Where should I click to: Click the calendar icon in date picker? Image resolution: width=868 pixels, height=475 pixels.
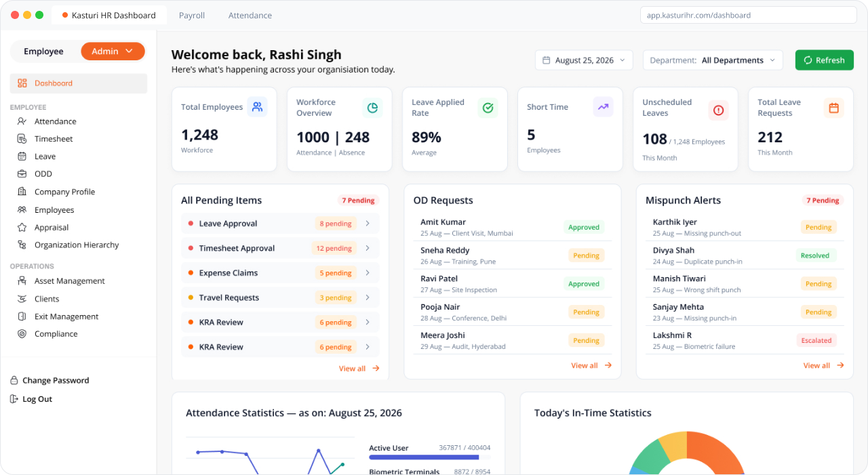[x=547, y=60]
